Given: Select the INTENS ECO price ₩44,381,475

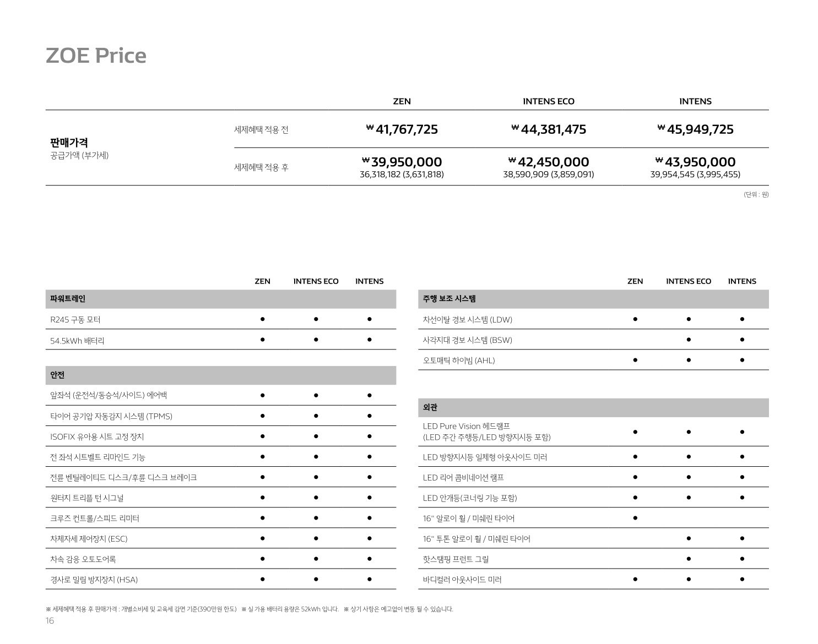Looking at the screenshot, I should pos(549,129).
